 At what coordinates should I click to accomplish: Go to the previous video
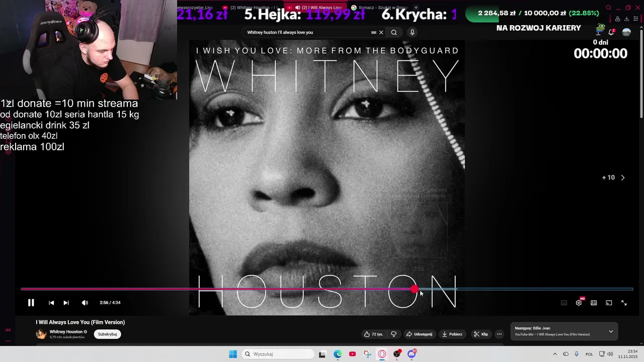pyautogui.click(x=51, y=303)
